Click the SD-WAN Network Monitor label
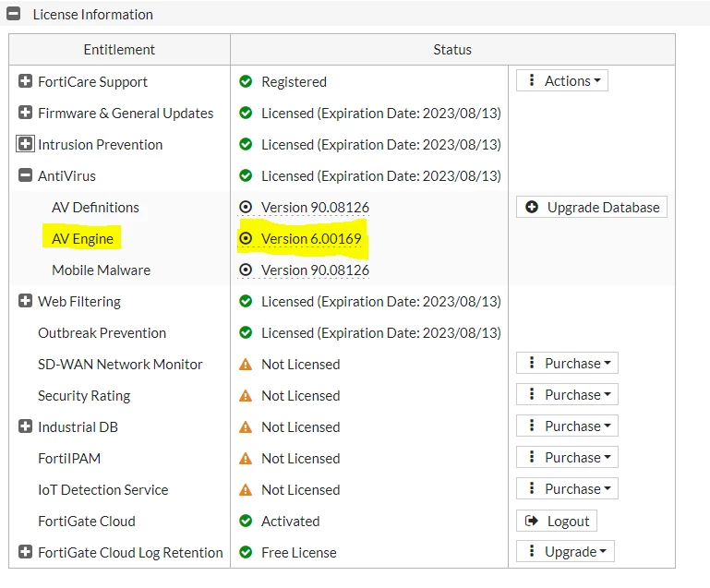710x588 pixels. (x=120, y=364)
